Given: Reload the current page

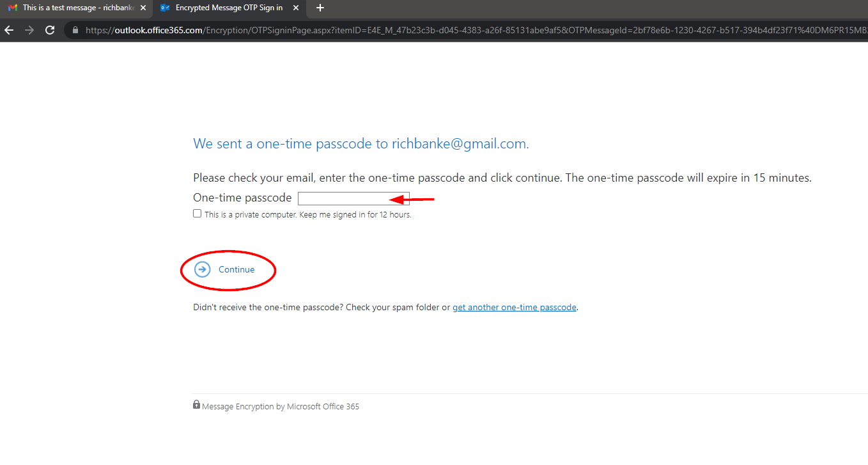Looking at the screenshot, I should pyautogui.click(x=50, y=30).
